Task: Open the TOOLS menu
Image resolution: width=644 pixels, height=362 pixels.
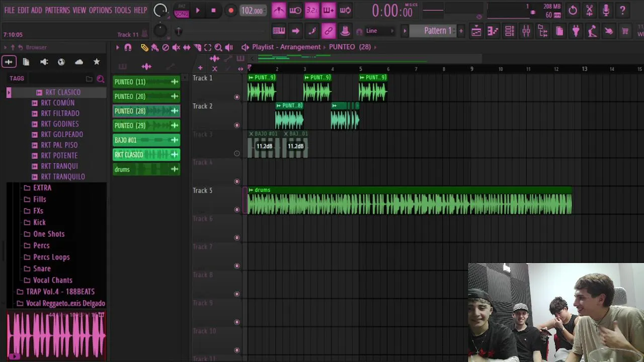Action: click(x=123, y=10)
